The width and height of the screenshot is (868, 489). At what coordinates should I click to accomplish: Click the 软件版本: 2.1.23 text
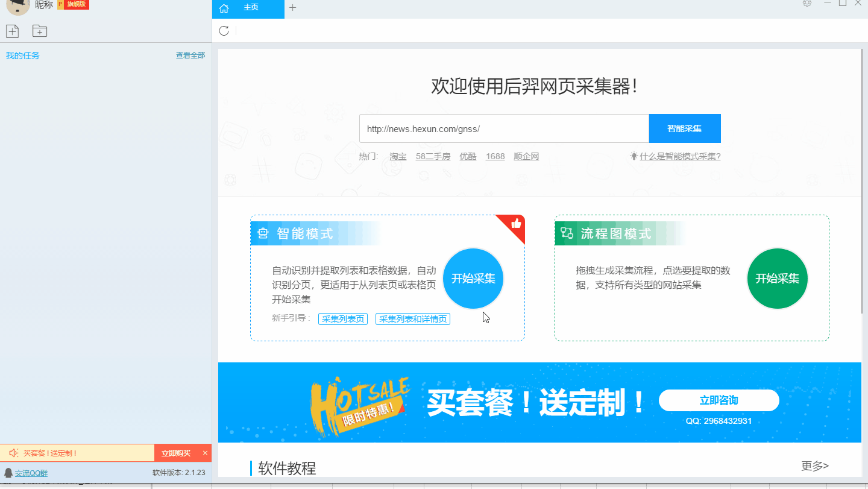tap(179, 473)
